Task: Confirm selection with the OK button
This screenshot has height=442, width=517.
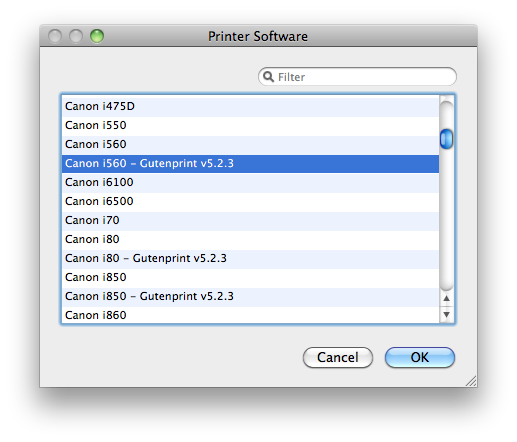Action: click(x=420, y=357)
